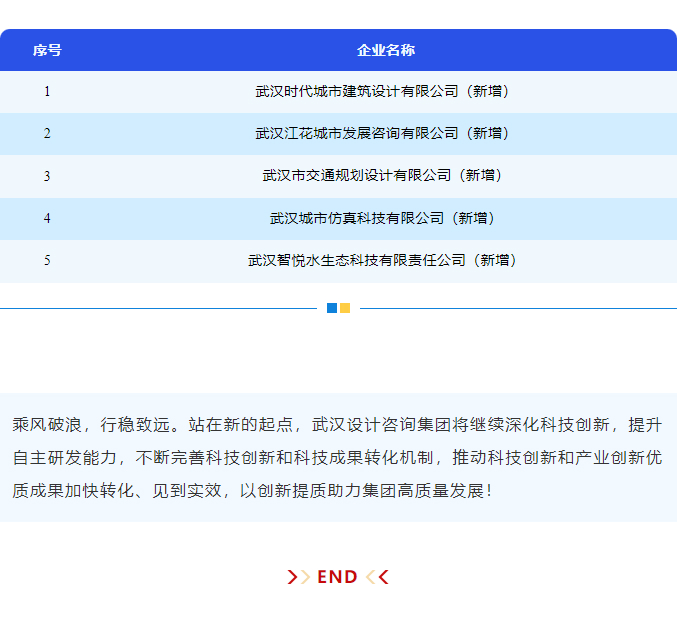Click the red END marker text
The image size is (677, 637).
point(337,577)
